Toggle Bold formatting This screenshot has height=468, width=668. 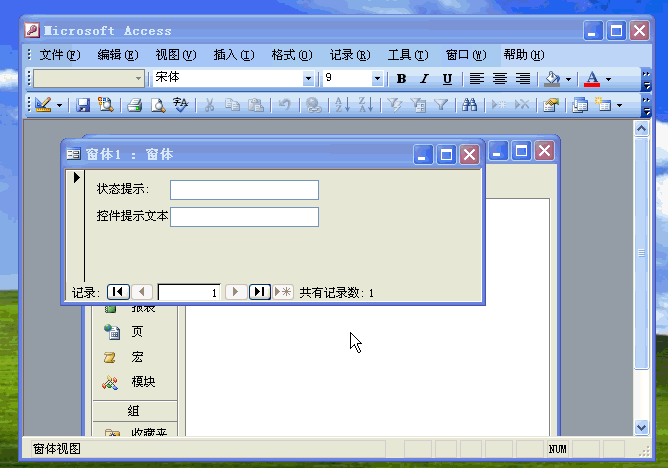pyautogui.click(x=401, y=79)
